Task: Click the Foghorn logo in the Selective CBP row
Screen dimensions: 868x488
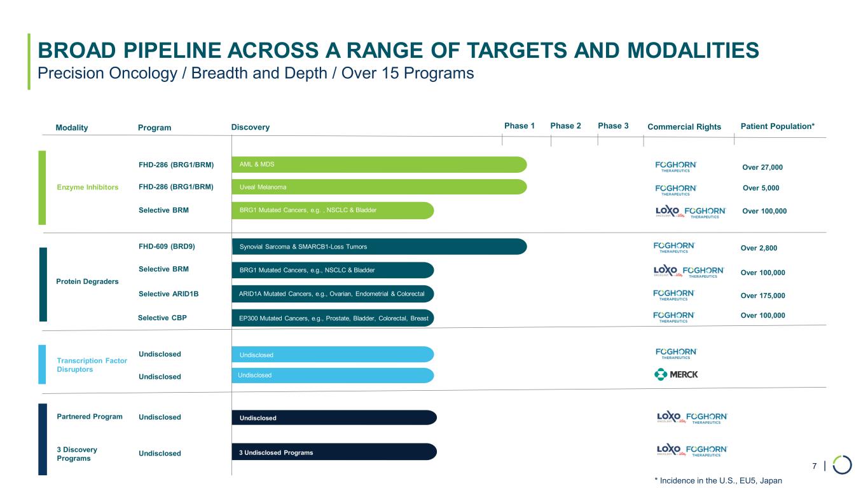Action: point(674,316)
